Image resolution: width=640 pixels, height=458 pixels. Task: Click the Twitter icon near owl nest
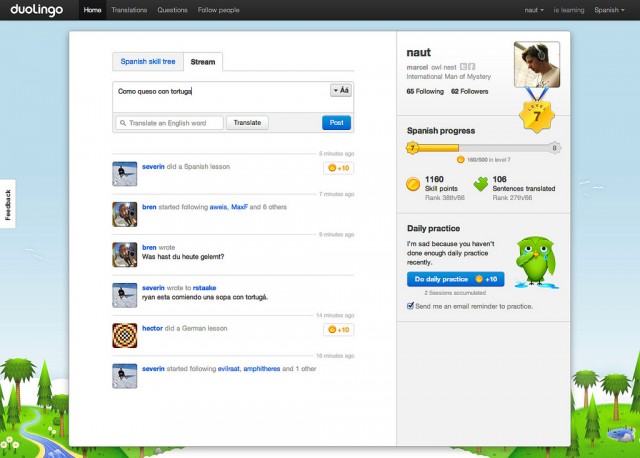click(463, 67)
